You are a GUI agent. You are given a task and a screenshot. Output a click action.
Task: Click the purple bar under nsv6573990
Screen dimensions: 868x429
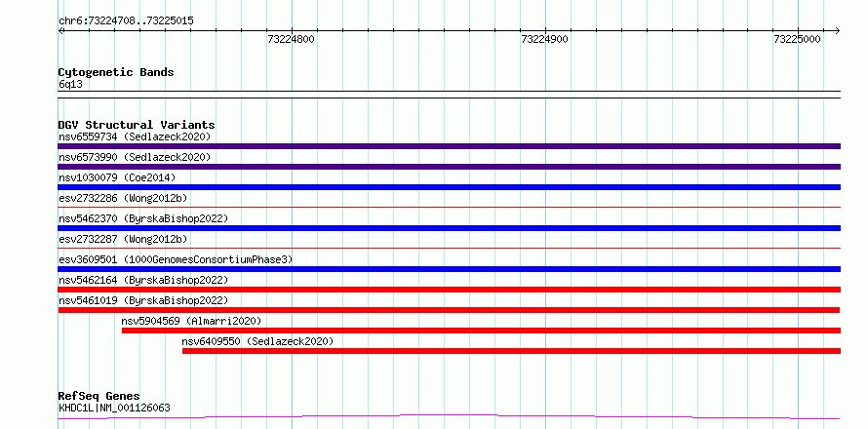click(x=449, y=167)
